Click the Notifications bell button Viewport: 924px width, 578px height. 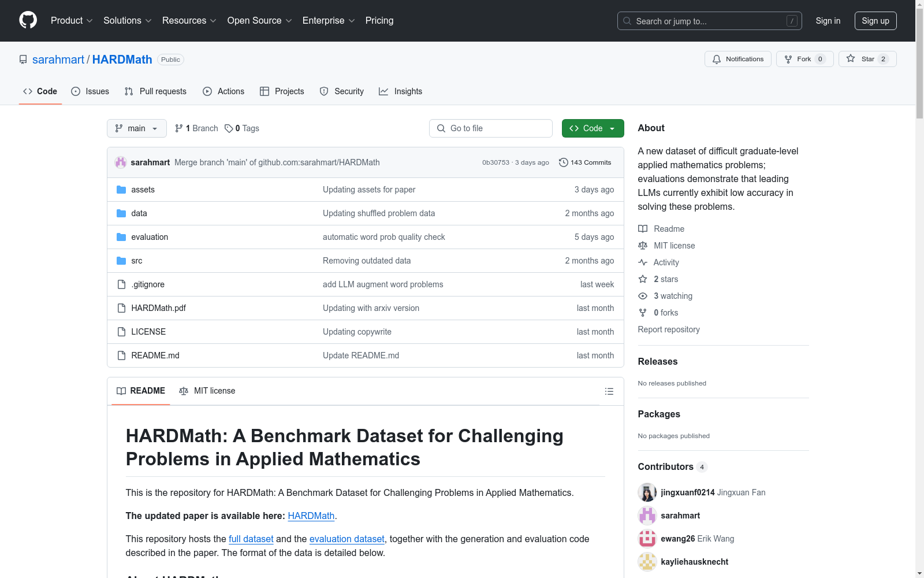click(737, 59)
